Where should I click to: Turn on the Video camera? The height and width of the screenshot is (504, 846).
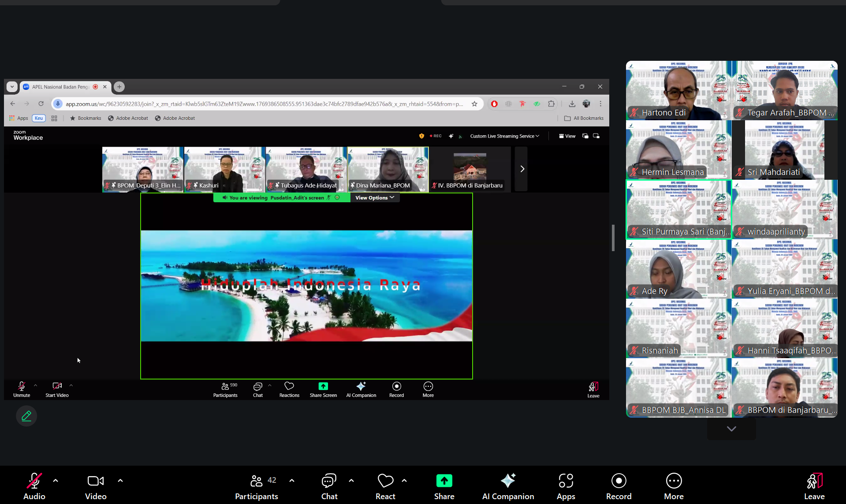point(96,486)
